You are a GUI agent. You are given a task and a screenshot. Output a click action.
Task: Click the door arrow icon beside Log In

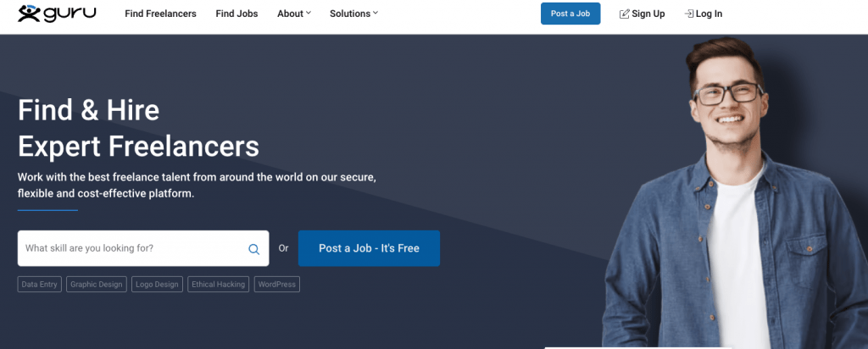point(688,14)
